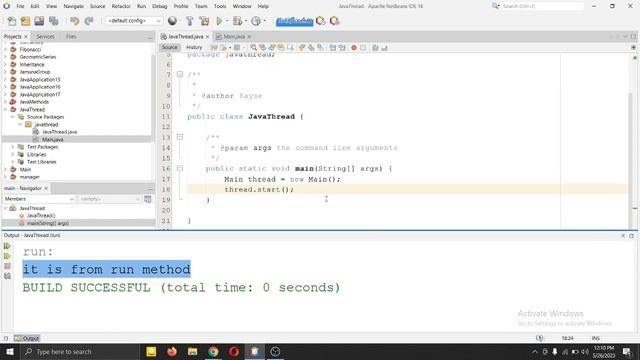Viewport: 640px width, 360px height.
Task: Close the Projects panel tab
Action: pos(26,37)
